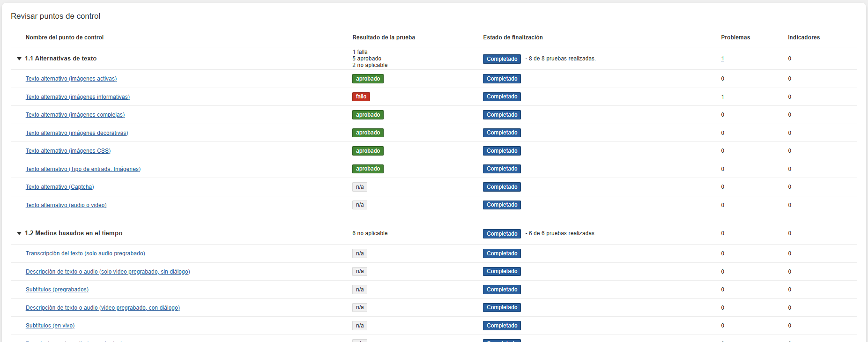Open Subtítulos (en vivo) link
This screenshot has width=868, height=342.
(x=50, y=326)
